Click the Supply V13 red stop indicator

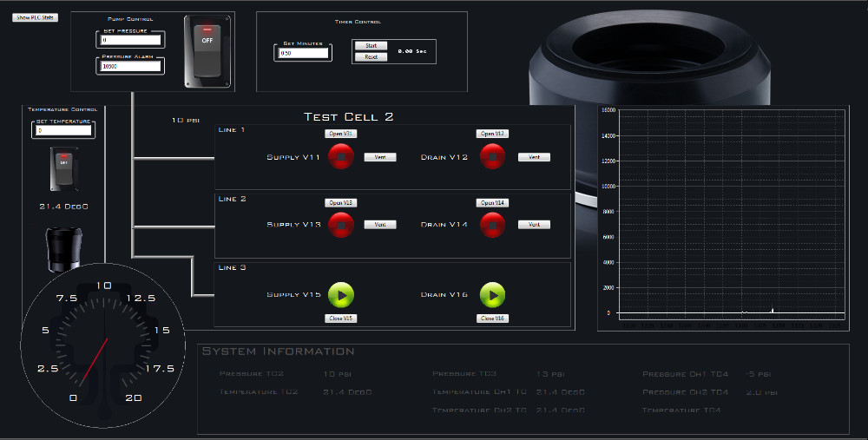341,226
